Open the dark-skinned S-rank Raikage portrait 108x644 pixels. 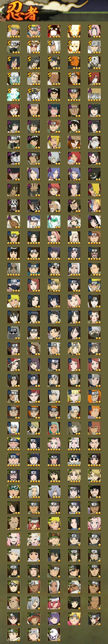[54, 79]
